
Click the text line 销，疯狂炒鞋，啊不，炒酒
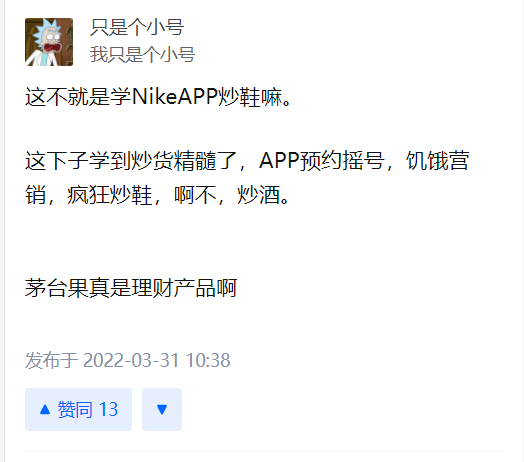(x=157, y=195)
